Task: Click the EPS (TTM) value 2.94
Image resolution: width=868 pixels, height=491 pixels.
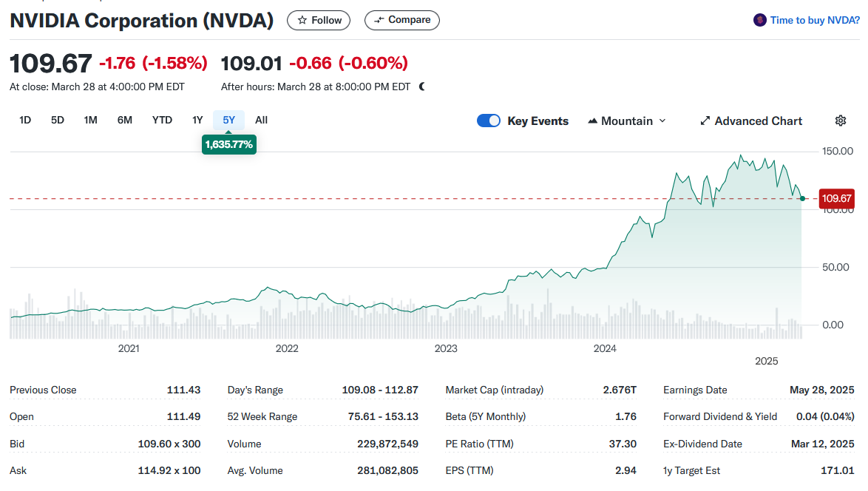Action: pyautogui.click(x=626, y=470)
